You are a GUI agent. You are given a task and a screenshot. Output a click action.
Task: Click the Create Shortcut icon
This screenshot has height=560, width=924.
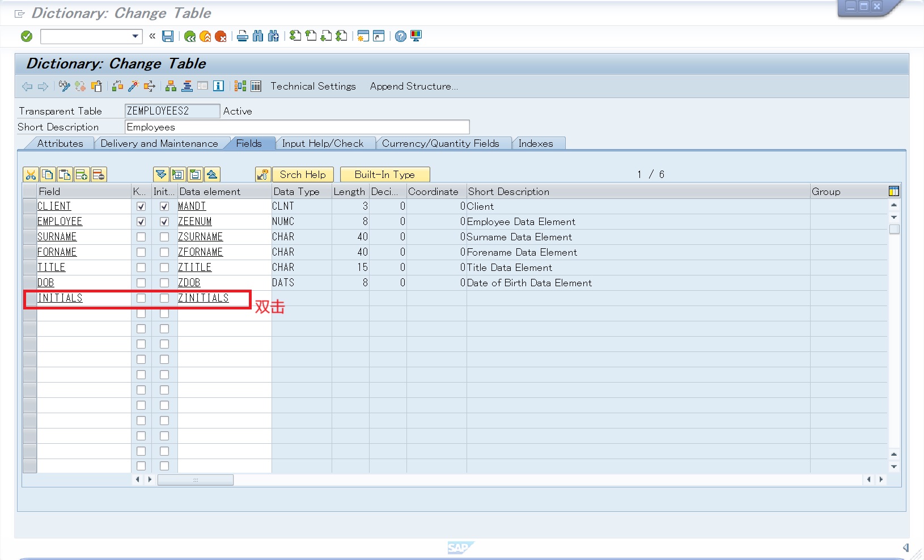(379, 36)
